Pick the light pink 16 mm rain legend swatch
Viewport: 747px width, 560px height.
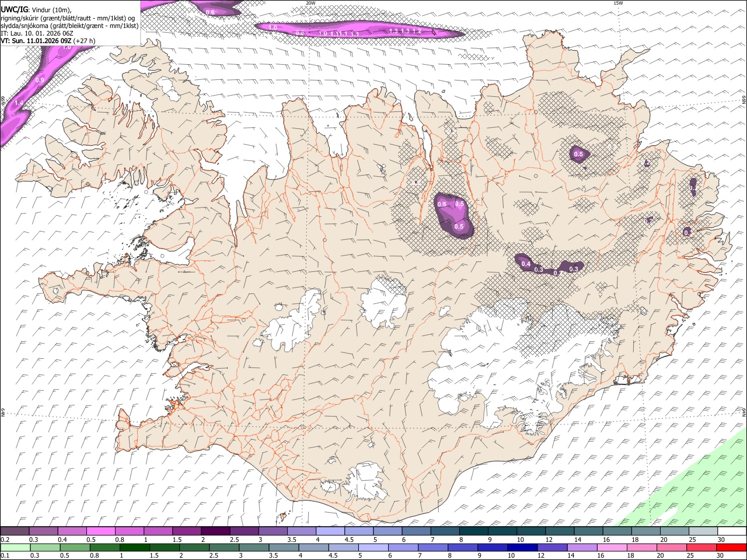612,547
